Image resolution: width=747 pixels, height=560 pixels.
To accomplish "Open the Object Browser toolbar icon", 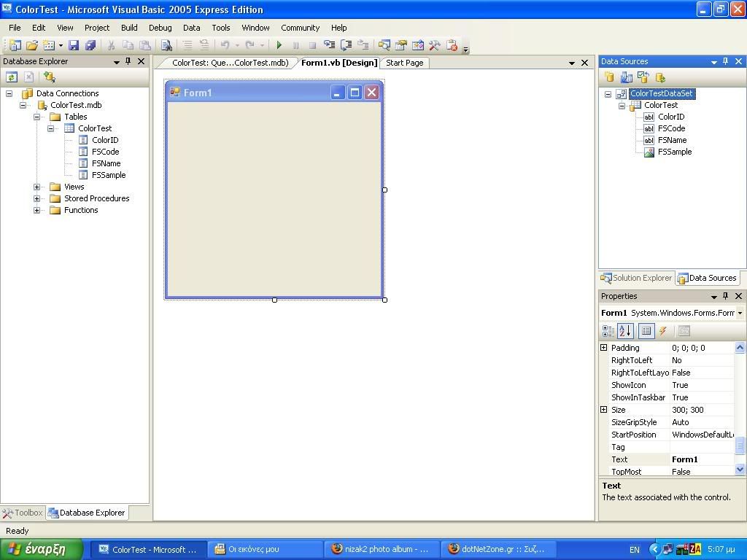I will (x=417, y=45).
